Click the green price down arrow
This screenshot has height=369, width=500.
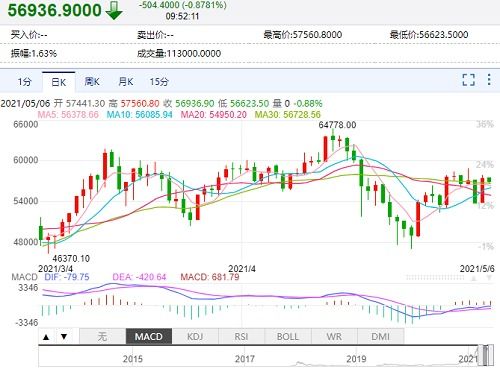coord(114,10)
